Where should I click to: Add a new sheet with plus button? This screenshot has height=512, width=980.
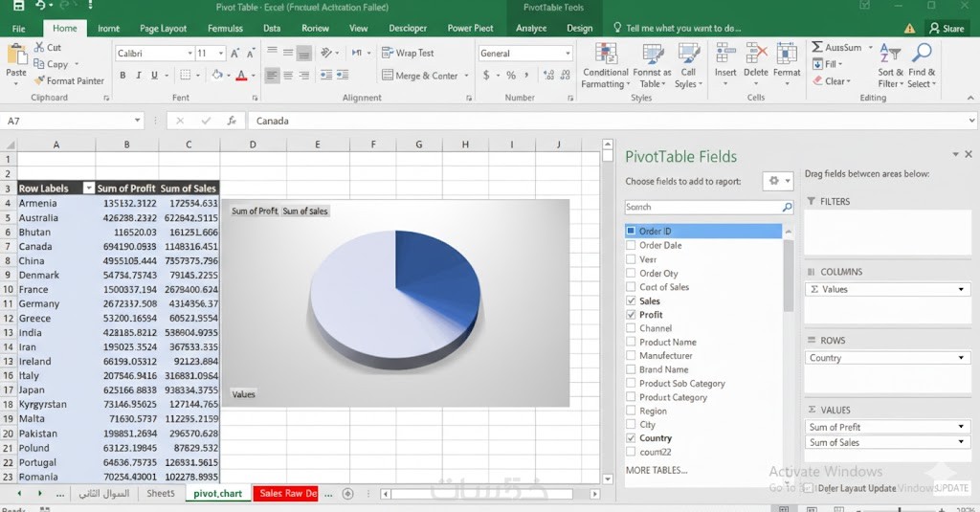pos(348,494)
